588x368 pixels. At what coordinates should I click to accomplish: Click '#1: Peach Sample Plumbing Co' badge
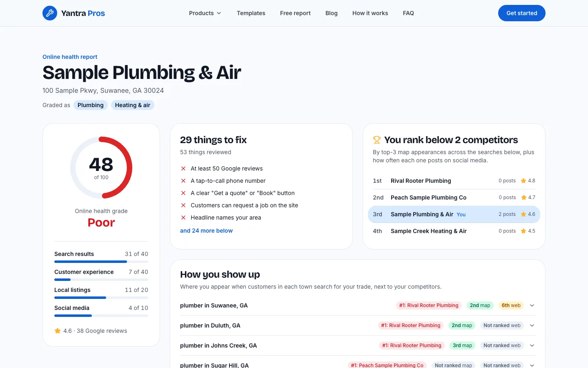coord(387,365)
